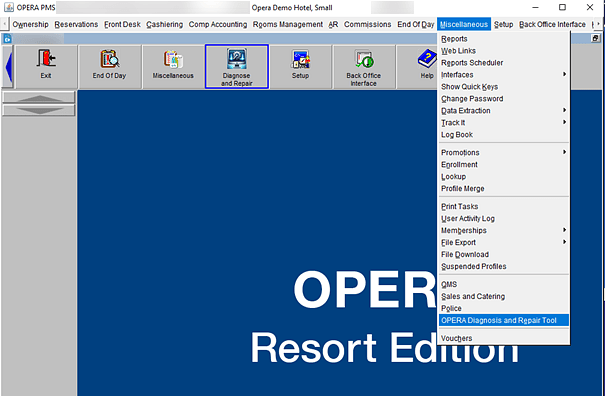
Task: Select Lookup menu entry
Action: tap(504, 176)
